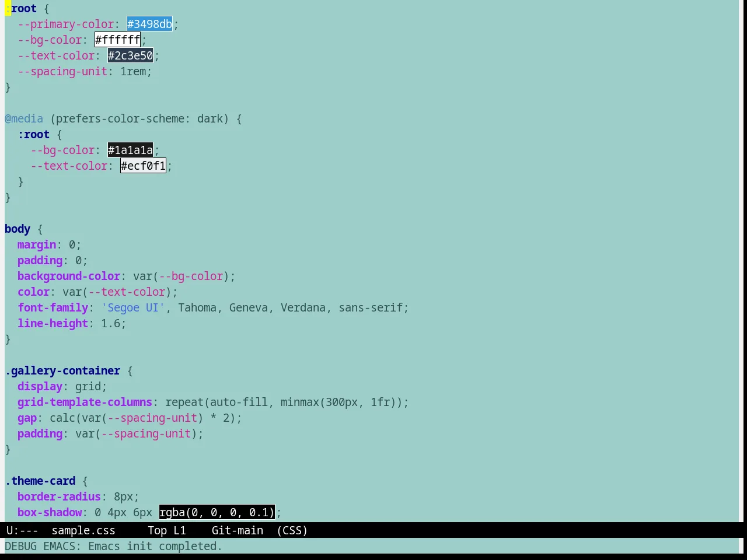Click the '@media' at-rule keyword
The width and height of the screenshot is (747, 560).
click(x=24, y=118)
